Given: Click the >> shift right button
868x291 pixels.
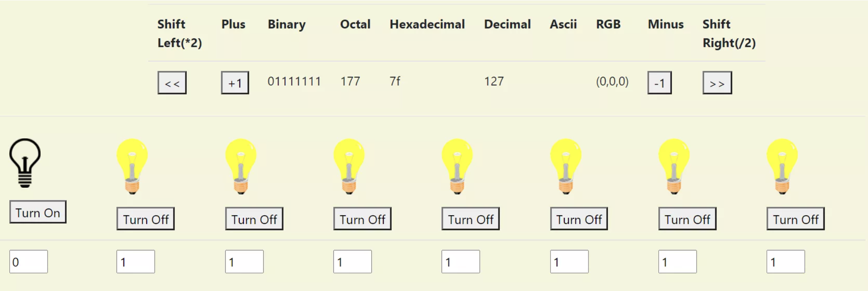Looking at the screenshot, I should [x=717, y=83].
